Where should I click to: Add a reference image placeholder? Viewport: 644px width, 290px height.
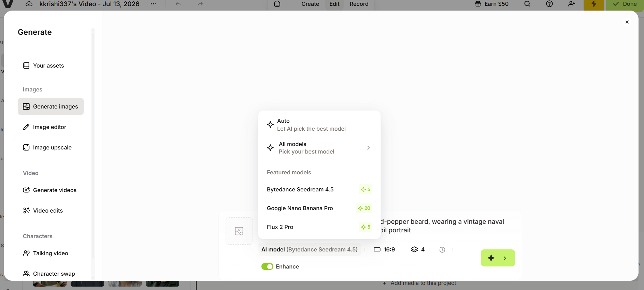(x=239, y=231)
